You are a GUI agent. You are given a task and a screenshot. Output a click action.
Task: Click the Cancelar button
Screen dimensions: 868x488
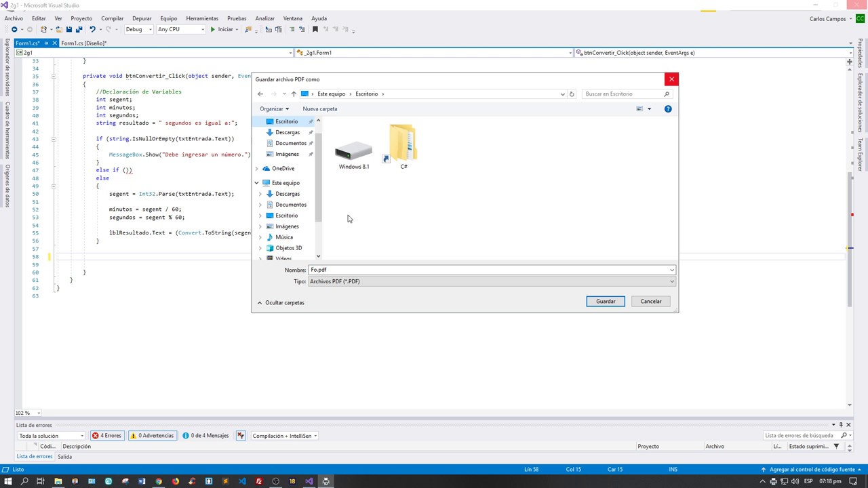tap(651, 301)
